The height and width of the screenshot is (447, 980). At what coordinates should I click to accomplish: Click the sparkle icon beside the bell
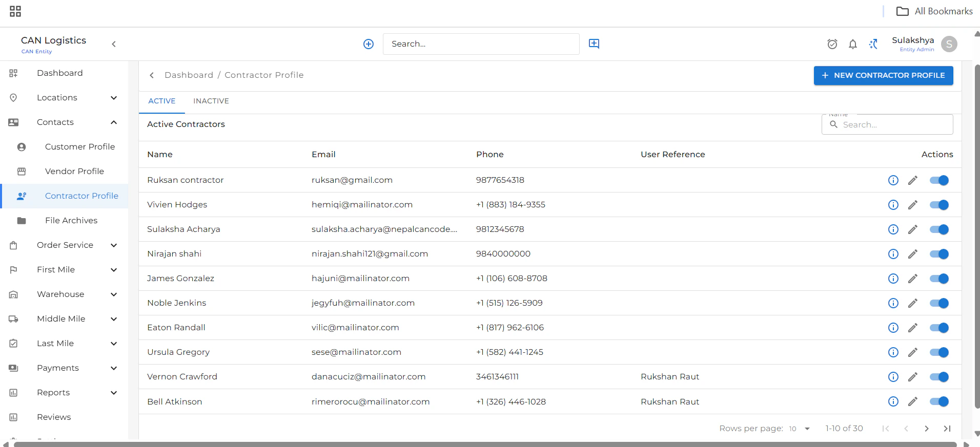point(873,44)
